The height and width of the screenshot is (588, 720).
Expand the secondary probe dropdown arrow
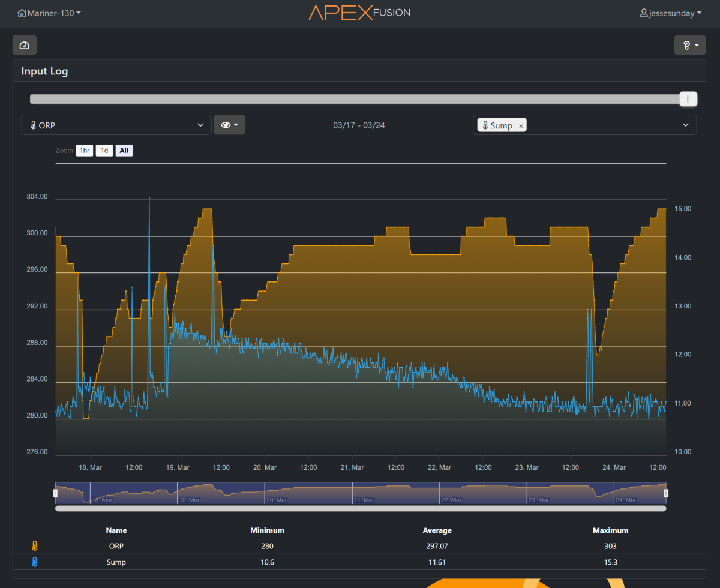click(686, 125)
